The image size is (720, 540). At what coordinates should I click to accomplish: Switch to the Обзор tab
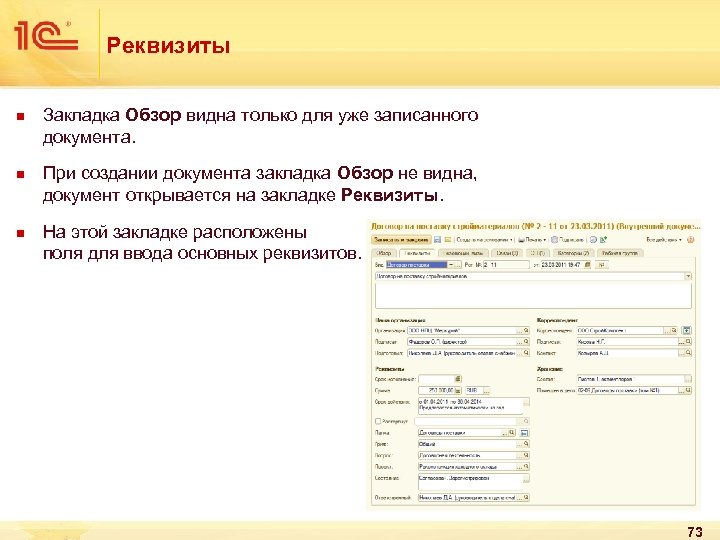click(x=384, y=253)
